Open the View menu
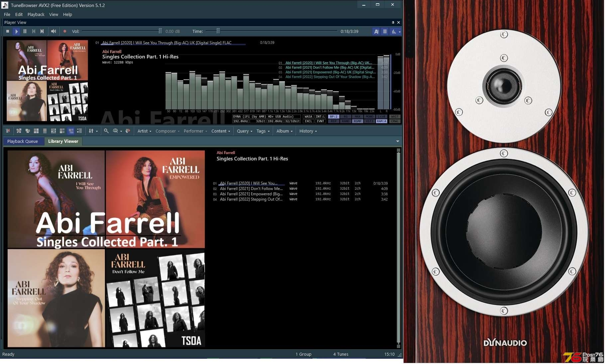The width and height of the screenshot is (605, 364). tap(54, 14)
